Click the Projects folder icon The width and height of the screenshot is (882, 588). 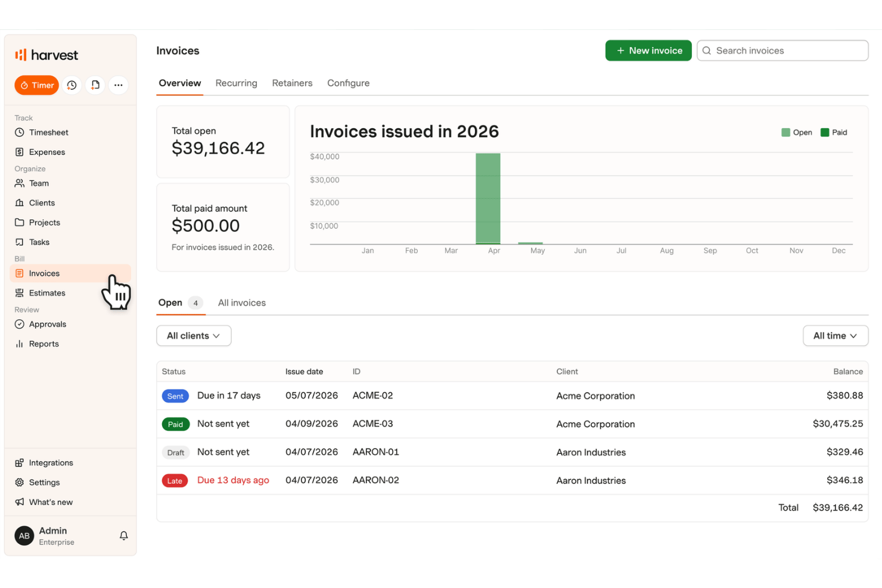[x=20, y=222]
